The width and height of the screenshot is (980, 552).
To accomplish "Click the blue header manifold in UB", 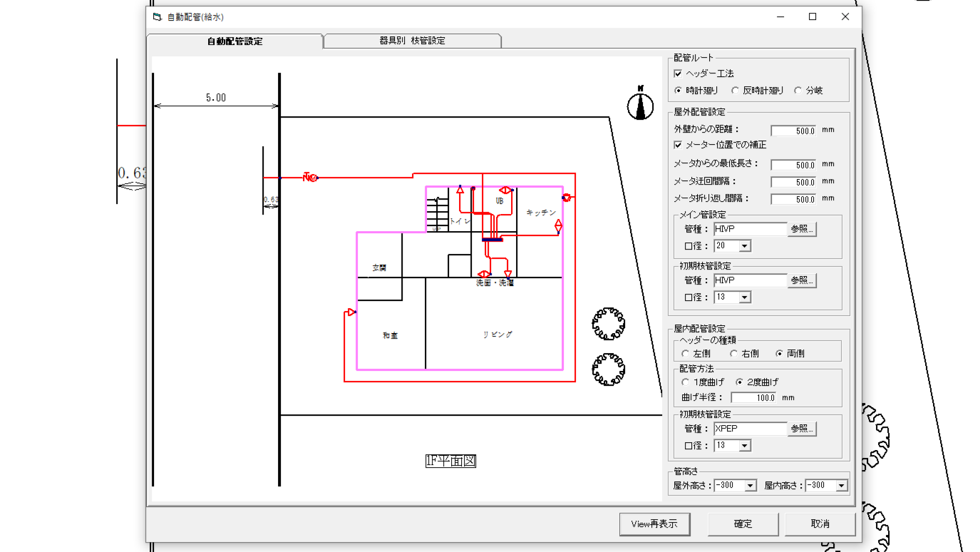I will 492,240.
